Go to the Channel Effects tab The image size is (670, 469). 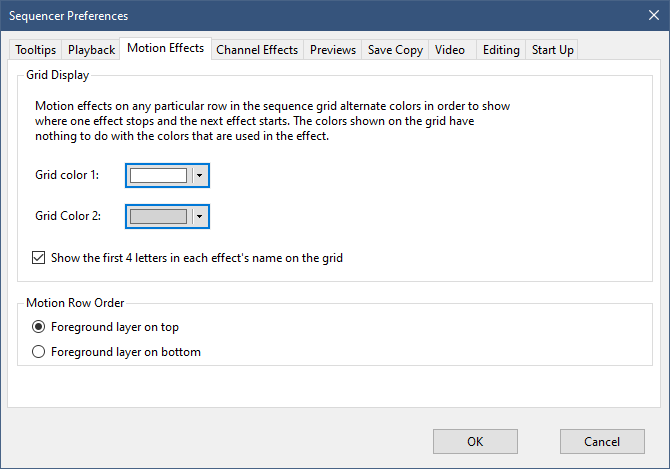tap(257, 50)
